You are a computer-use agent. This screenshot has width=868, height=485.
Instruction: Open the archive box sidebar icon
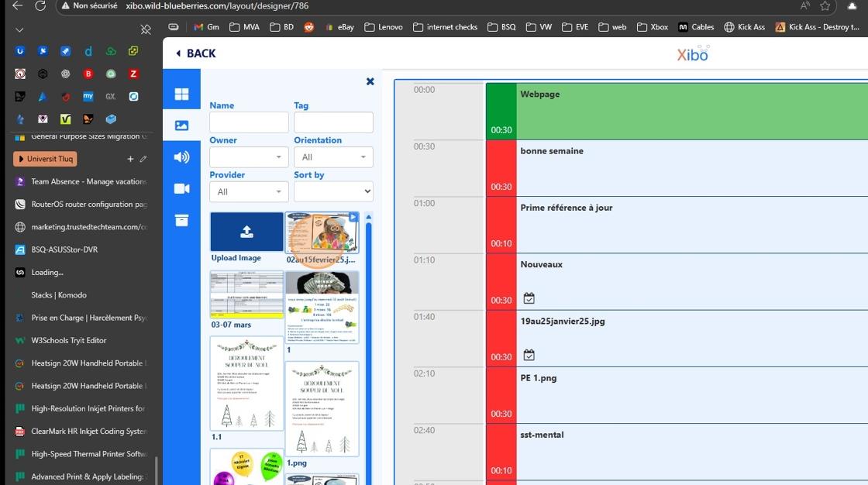click(x=181, y=220)
